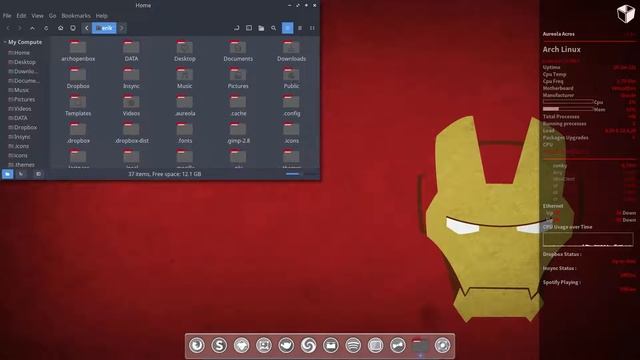
Task: Open the Help menu
Action: coord(102,16)
